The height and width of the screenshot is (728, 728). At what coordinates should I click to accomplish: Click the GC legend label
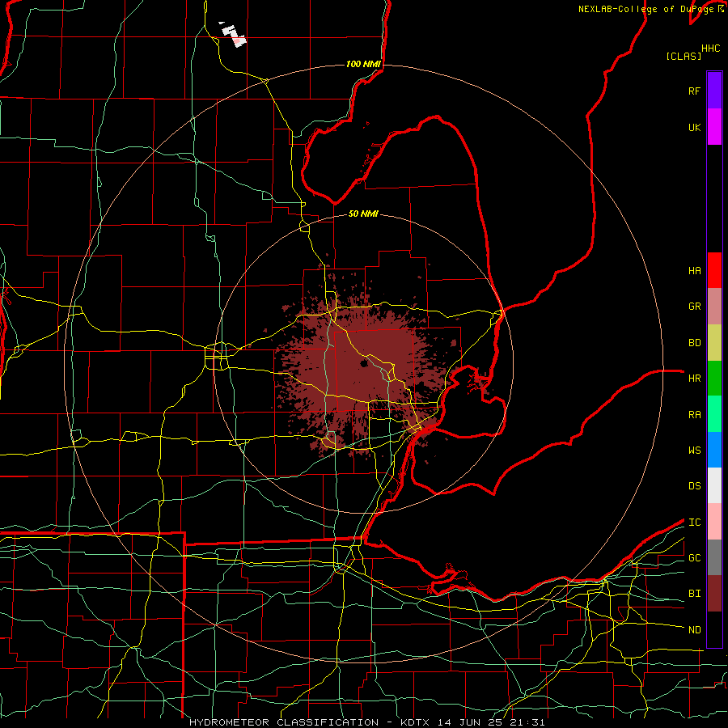pyautogui.click(x=694, y=558)
